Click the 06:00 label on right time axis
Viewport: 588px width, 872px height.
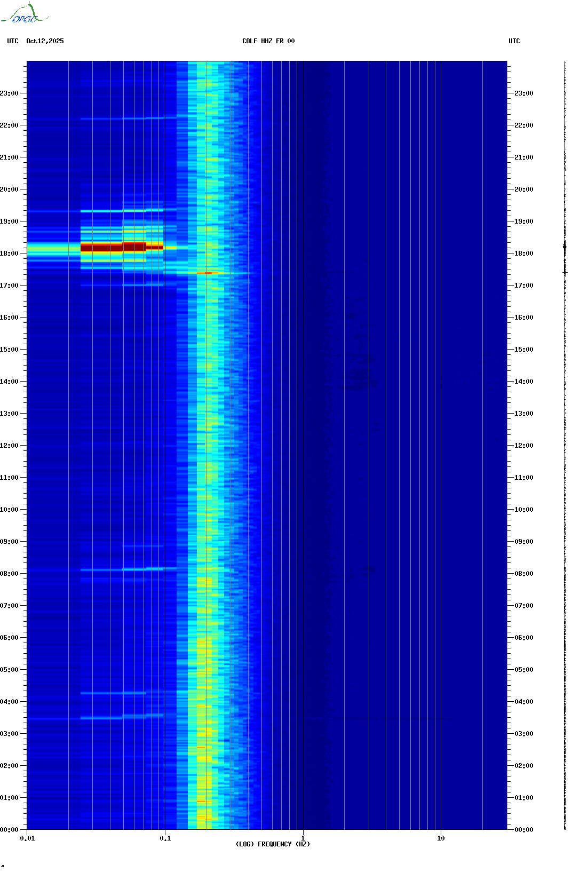[524, 638]
